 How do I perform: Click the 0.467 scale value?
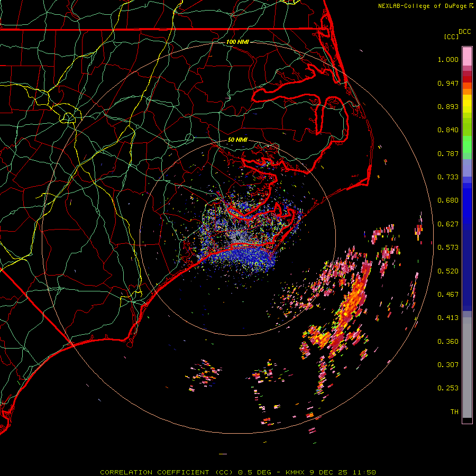[448, 295]
